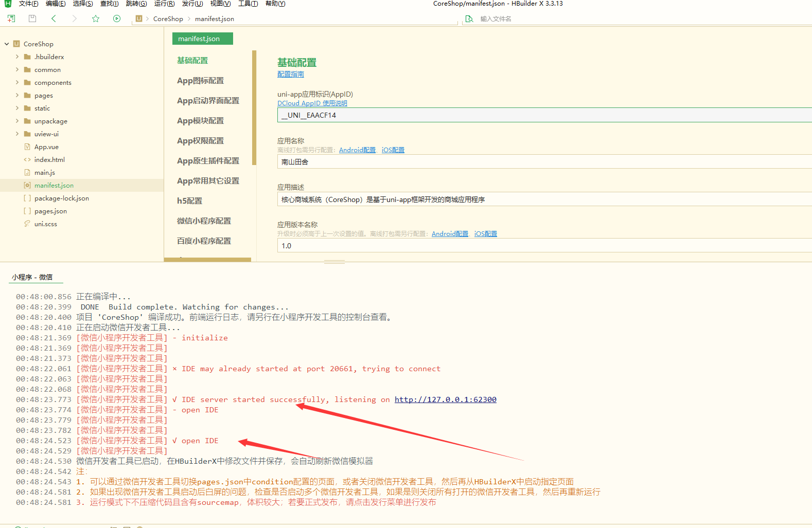This screenshot has height=528, width=812.
Task: Click the 应用版本名称 input field
Action: click(544, 246)
